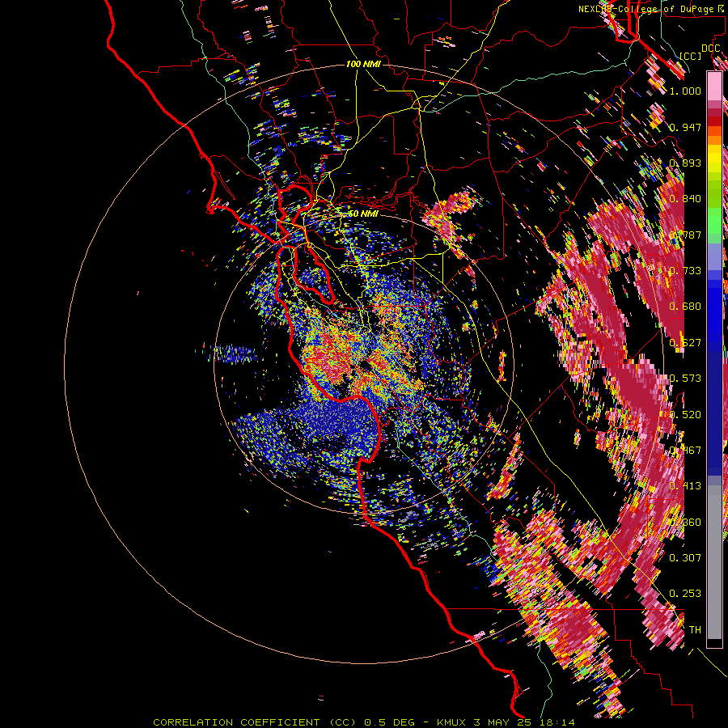Pick the bright green segment of the color bar
This screenshot has width=728, height=728.
(714, 221)
